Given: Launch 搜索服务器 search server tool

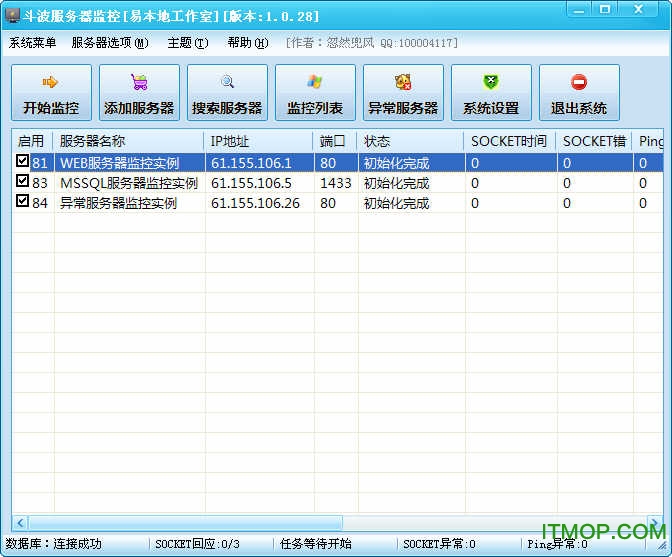Looking at the screenshot, I should pyautogui.click(x=227, y=93).
